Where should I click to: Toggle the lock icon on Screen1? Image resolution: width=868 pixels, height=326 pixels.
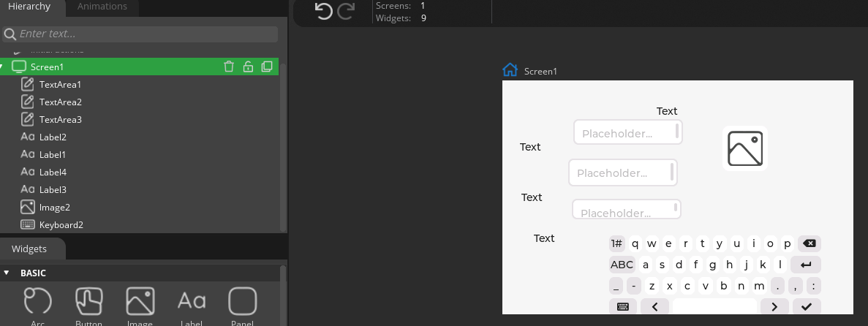click(x=248, y=67)
